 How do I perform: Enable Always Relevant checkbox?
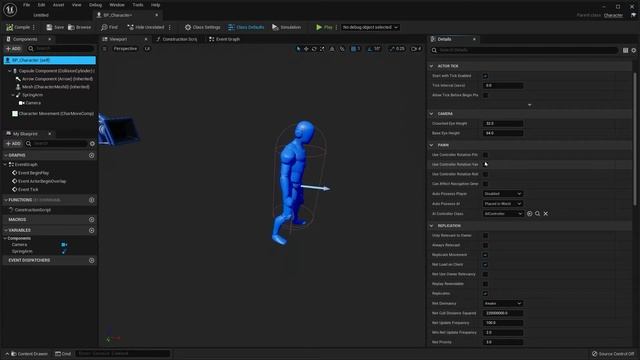485,245
